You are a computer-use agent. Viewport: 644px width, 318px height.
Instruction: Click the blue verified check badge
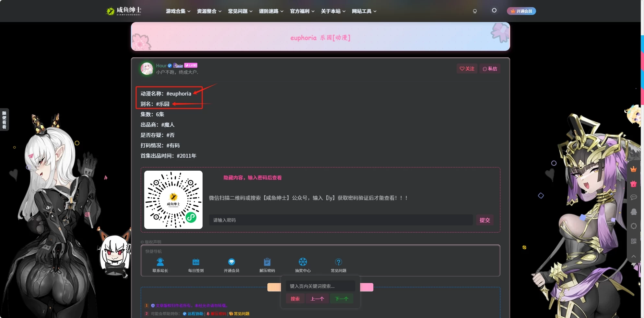pos(170,65)
